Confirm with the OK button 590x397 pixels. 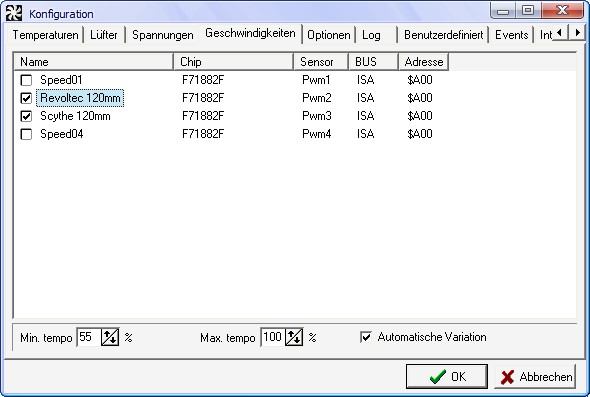click(447, 376)
